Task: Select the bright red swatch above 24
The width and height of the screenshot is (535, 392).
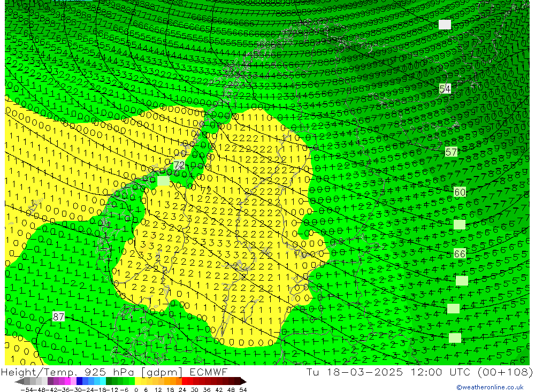Action: (x=185, y=381)
